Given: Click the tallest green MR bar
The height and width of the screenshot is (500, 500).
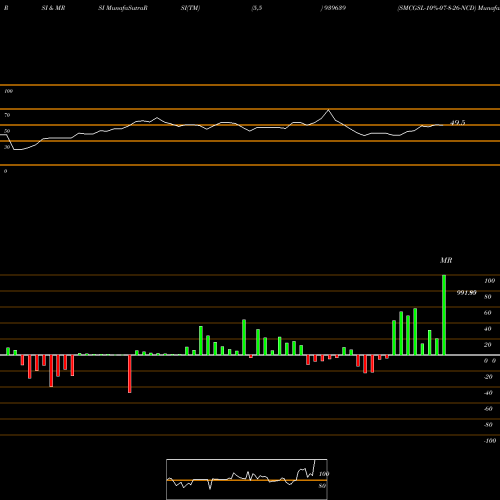Looking at the screenshot, I should coord(444,315).
